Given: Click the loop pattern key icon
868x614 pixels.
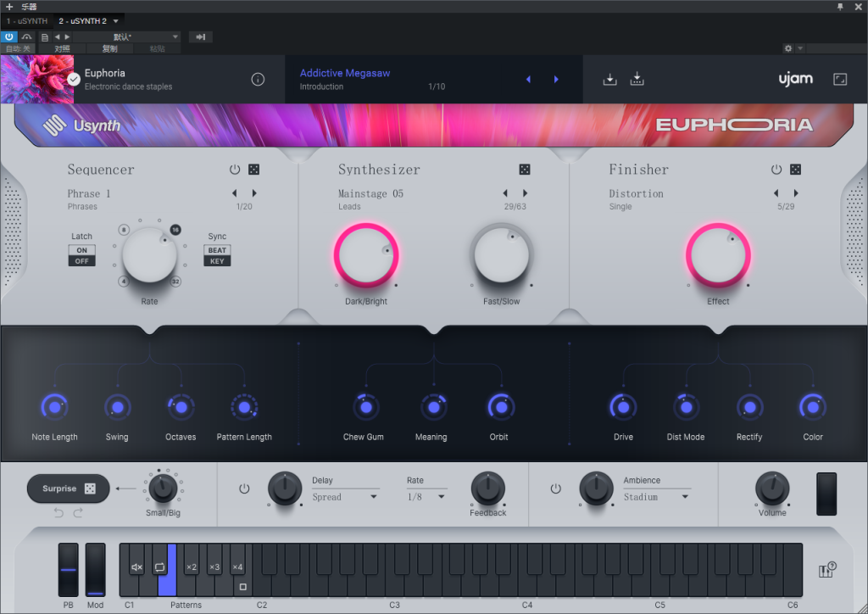Looking at the screenshot, I should (159, 567).
